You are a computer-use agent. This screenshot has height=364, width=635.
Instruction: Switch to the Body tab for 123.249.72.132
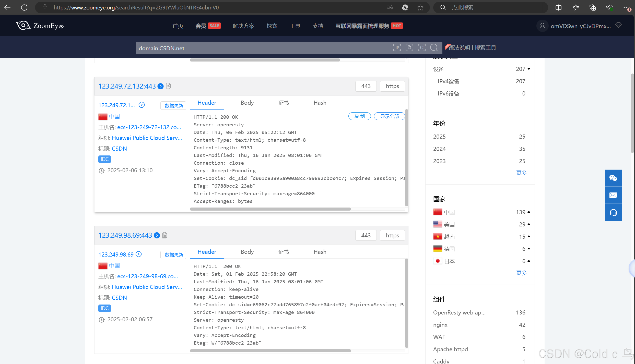coord(247,103)
